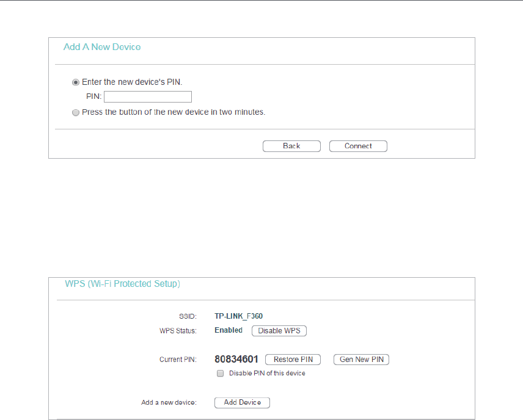Click the 'Add A New Device' heading
This screenshot has height=420, width=523.
(x=102, y=47)
